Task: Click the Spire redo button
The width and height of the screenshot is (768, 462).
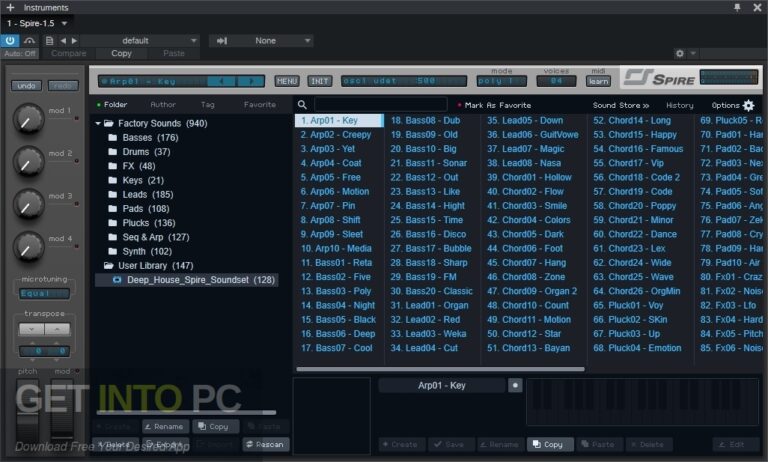Action: 63,86
